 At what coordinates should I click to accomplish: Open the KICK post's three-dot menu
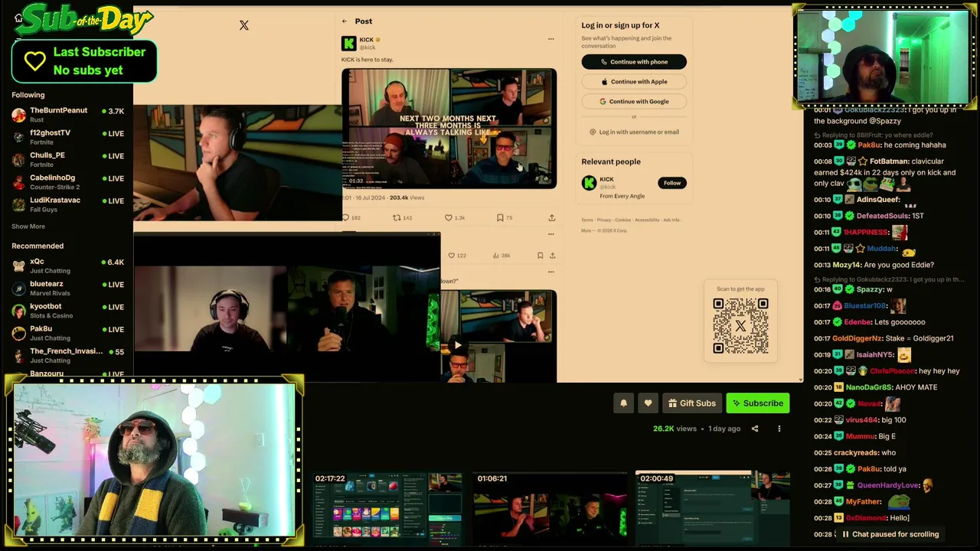click(x=550, y=39)
